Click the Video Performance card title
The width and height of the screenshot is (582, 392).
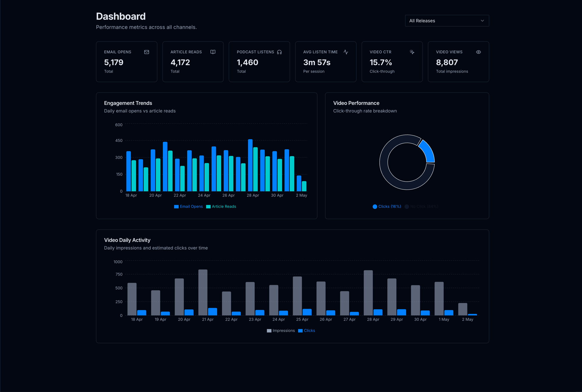pos(356,103)
